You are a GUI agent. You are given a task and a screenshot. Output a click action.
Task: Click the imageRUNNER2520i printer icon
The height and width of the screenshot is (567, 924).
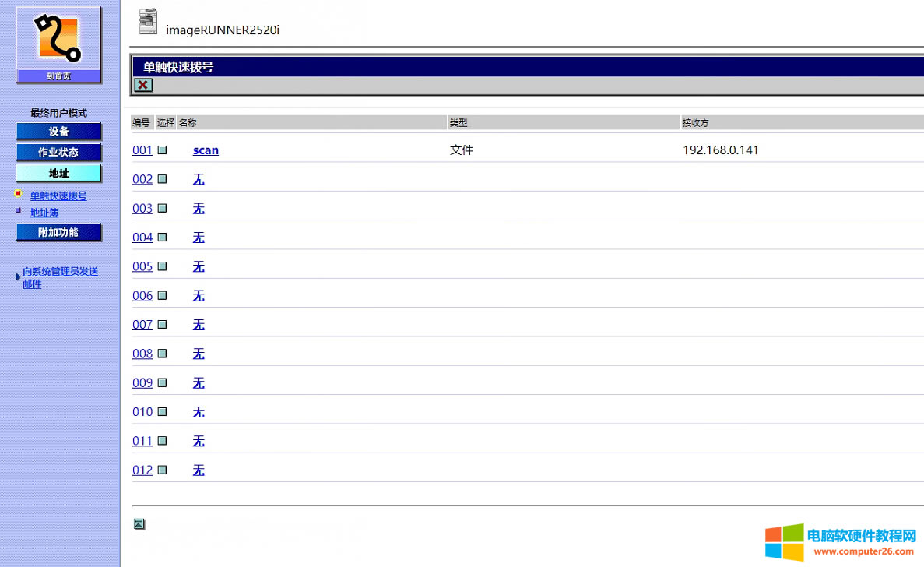pyautogui.click(x=148, y=21)
